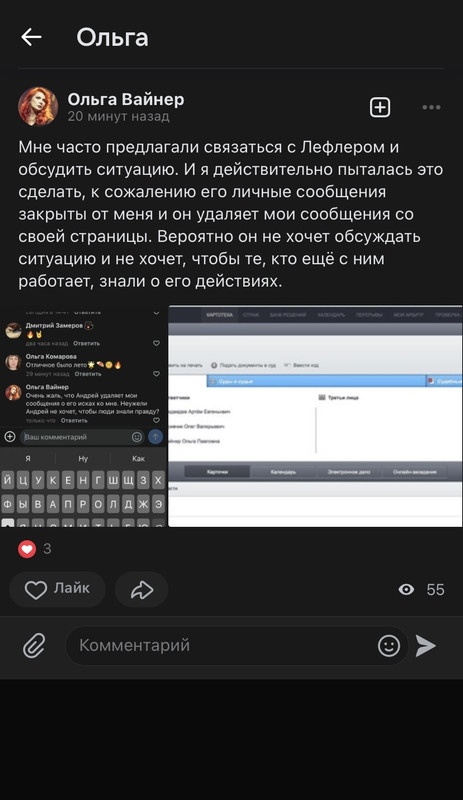
Task: Tap the paperclip attachment icon
Action: (x=34, y=646)
